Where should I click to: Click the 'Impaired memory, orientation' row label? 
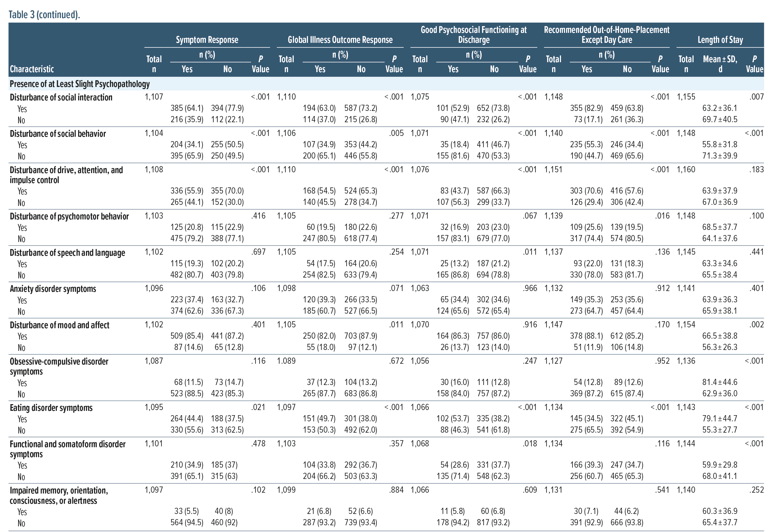tap(59, 495)
